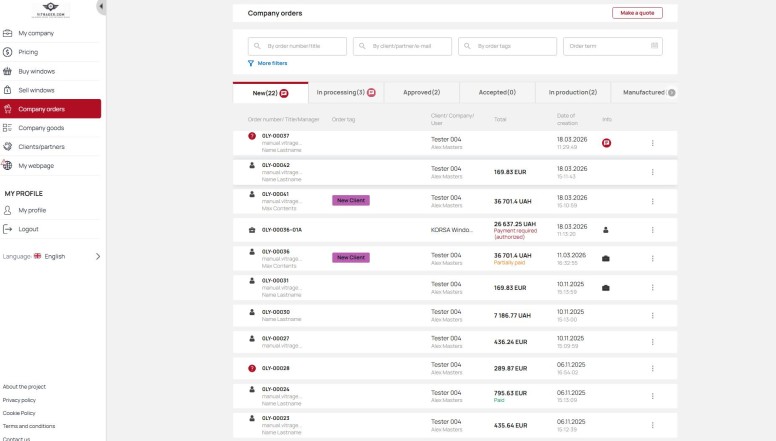This screenshot has width=776, height=441.
Task: Open Buy windows basket icon
Action: 8,71
